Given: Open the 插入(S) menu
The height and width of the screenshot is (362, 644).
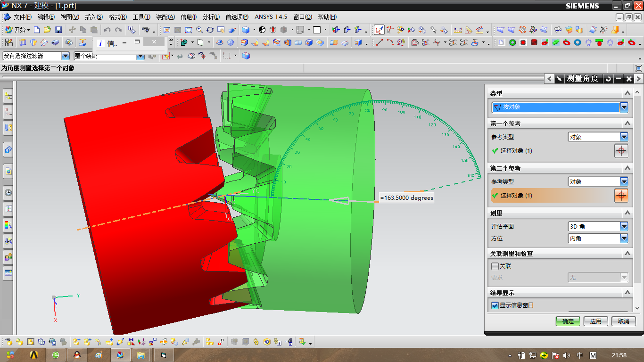Looking at the screenshot, I should pos(94,17).
